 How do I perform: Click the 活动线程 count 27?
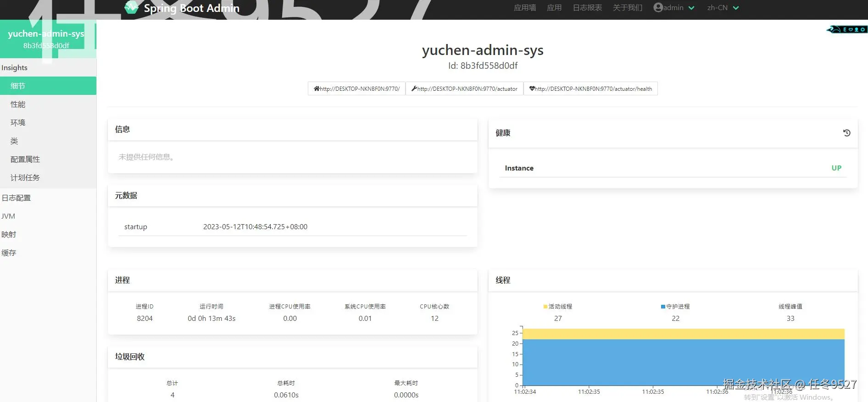[x=558, y=318]
